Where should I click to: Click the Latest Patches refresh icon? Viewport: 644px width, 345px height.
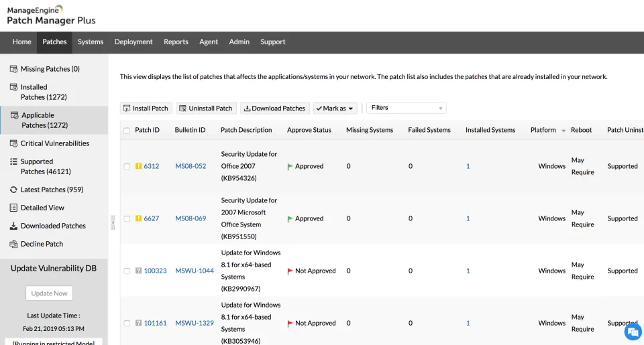pyautogui.click(x=13, y=190)
